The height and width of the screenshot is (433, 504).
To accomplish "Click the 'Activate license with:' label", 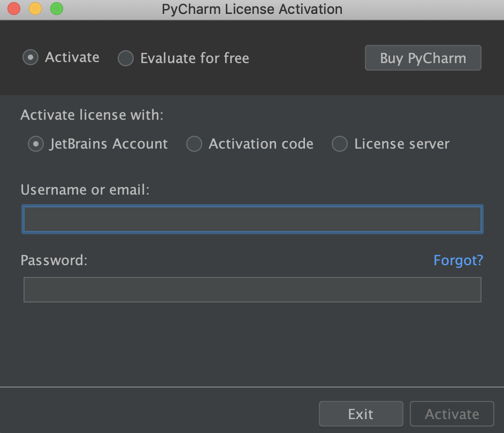I will coord(92,115).
